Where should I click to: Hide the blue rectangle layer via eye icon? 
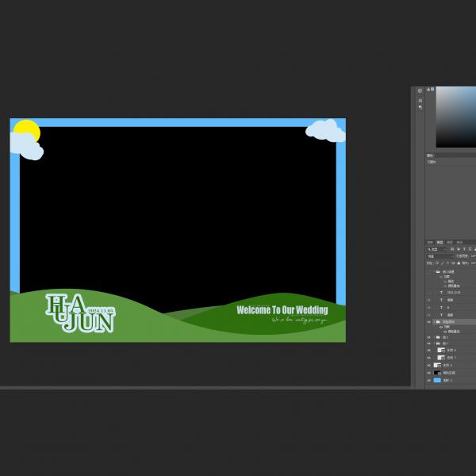(429, 380)
